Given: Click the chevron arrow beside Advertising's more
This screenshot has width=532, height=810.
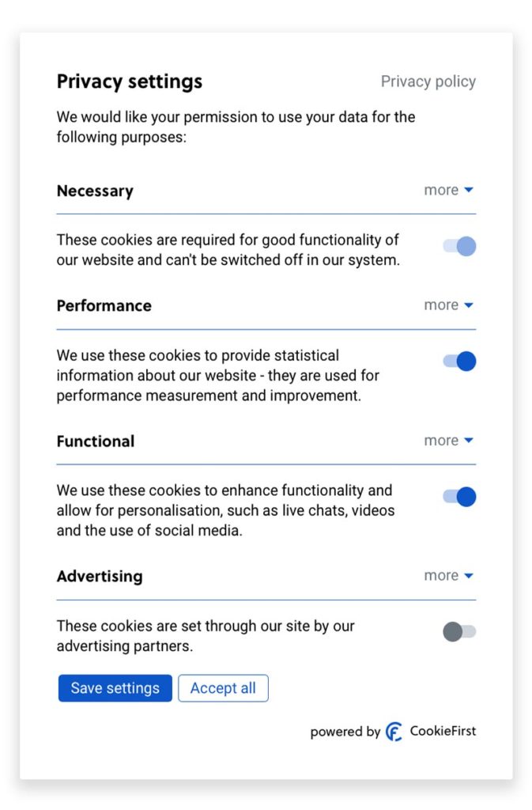Looking at the screenshot, I should 468,576.
